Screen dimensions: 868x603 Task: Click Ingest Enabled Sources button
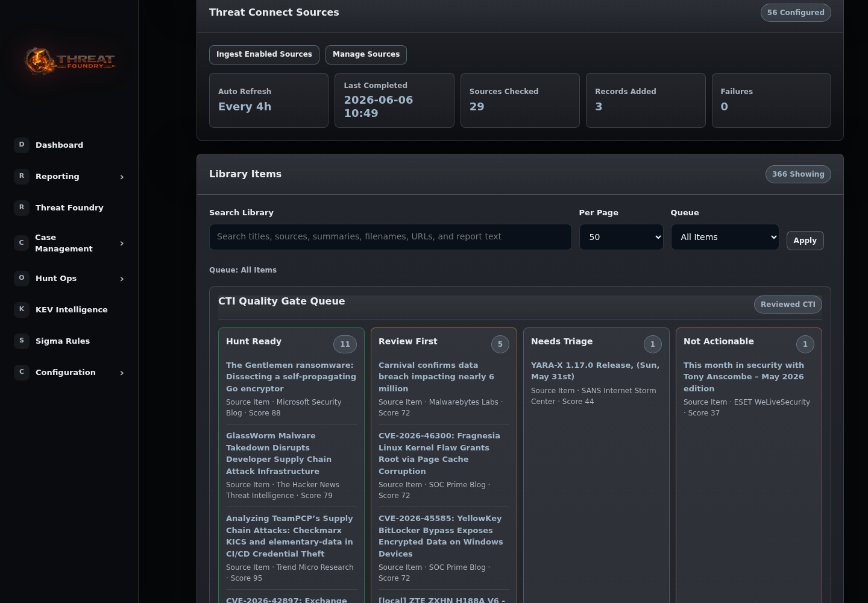point(264,54)
